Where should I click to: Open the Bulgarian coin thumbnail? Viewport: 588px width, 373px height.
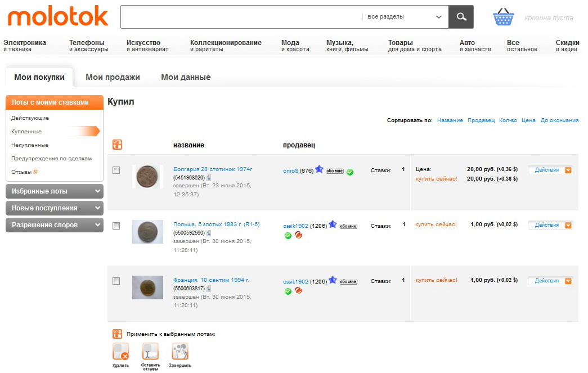coord(147,177)
